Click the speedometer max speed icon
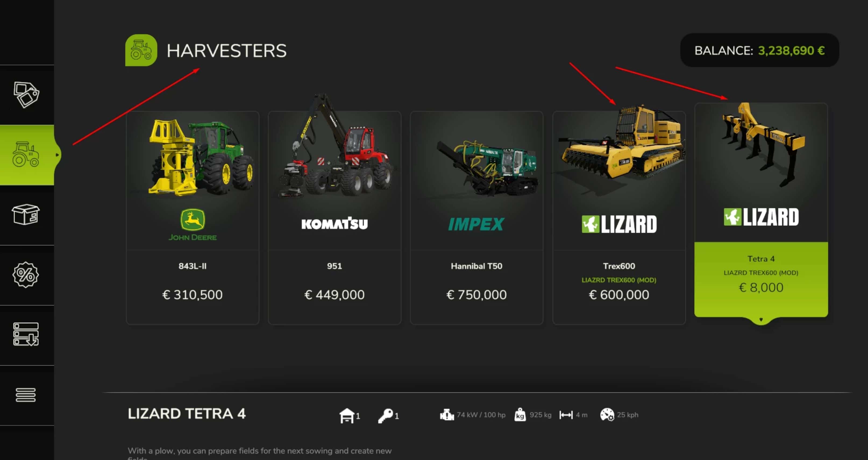Image resolution: width=868 pixels, height=460 pixels. pos(607,415)
